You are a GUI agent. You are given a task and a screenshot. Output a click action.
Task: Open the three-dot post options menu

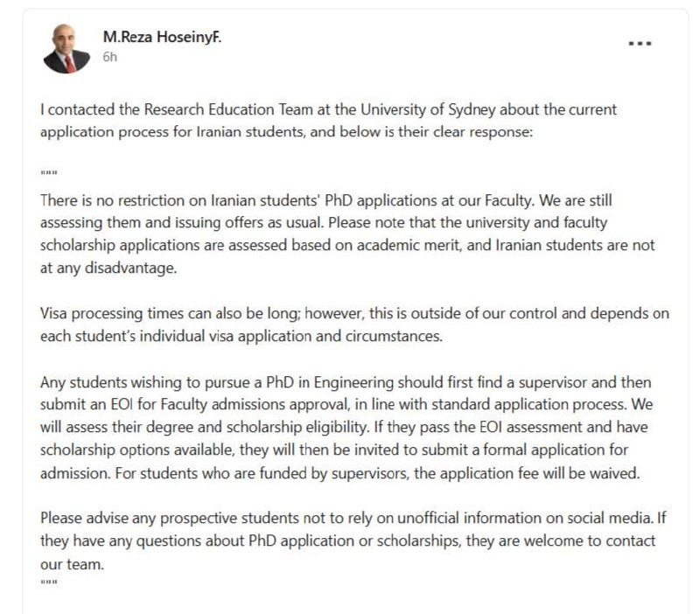pos(640,43)
